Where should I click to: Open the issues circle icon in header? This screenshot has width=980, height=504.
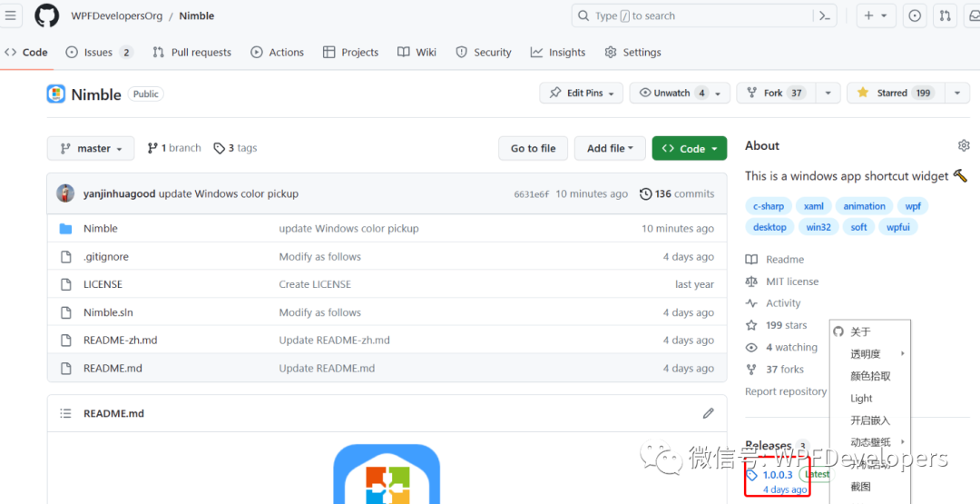tap(915, 15)
